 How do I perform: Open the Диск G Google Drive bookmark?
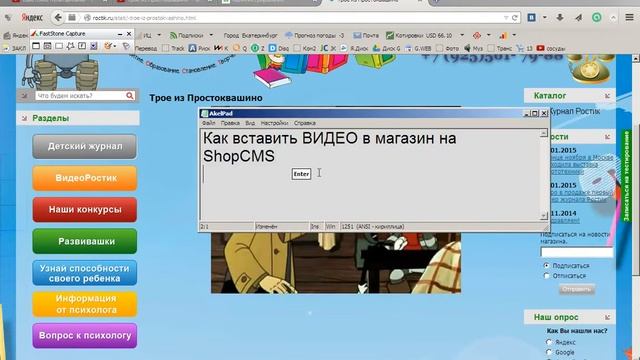[x=386, y=48]
